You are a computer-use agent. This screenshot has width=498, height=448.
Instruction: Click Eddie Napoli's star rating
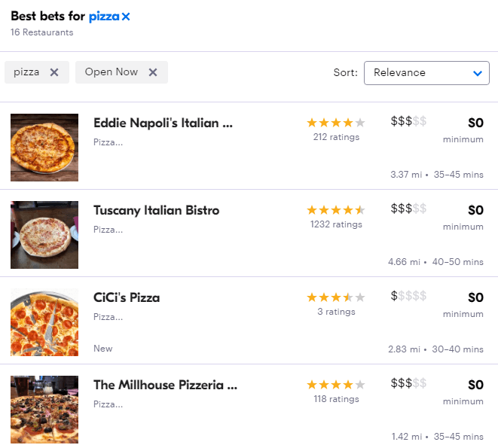(336, 123)
